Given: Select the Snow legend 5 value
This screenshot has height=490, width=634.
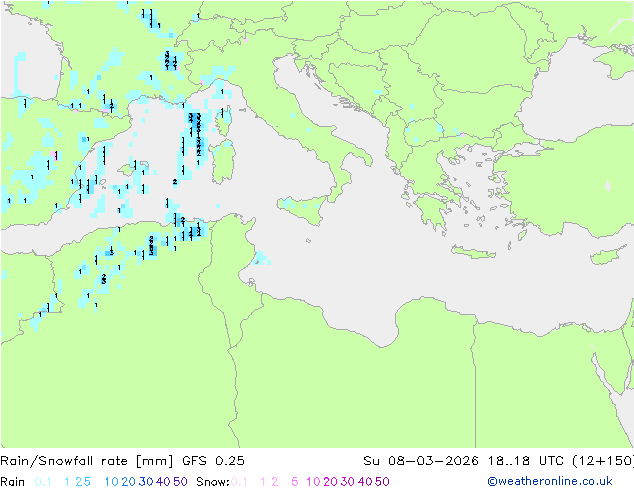Looking at the screenshot, I should tap(295, 482).
